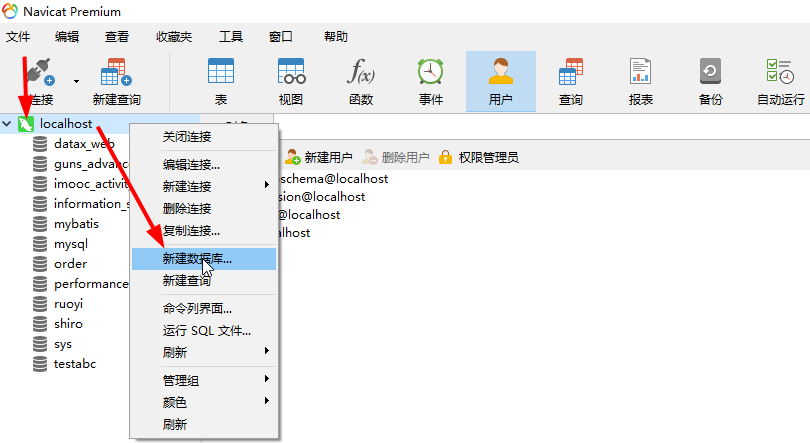Choose the bottom 刷新 context entry
The height and width of the screenshot is (443, 810).
pyautogui.click(x=204, y=424)
